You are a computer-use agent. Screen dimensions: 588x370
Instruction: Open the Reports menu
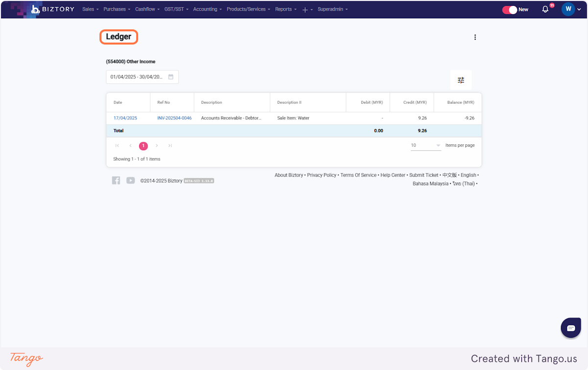point(286,9)
